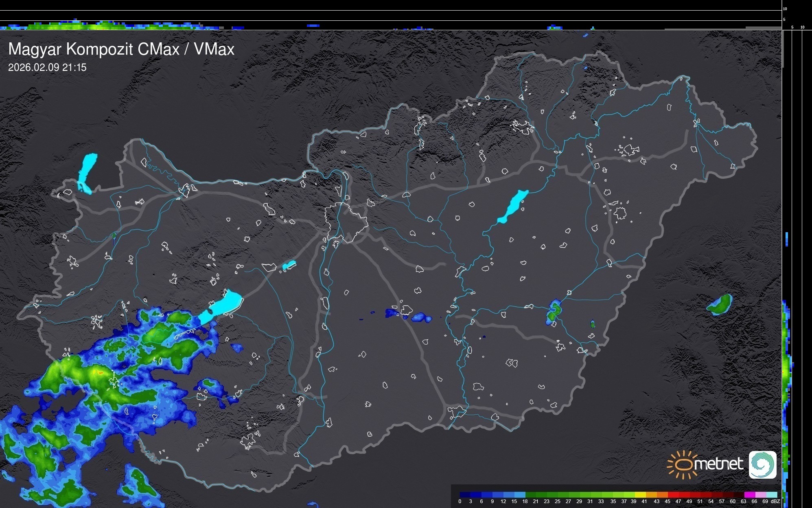Click the small Lake Velence shape
The height and width of the screenshot is (508, 812).
pos(289,265)
